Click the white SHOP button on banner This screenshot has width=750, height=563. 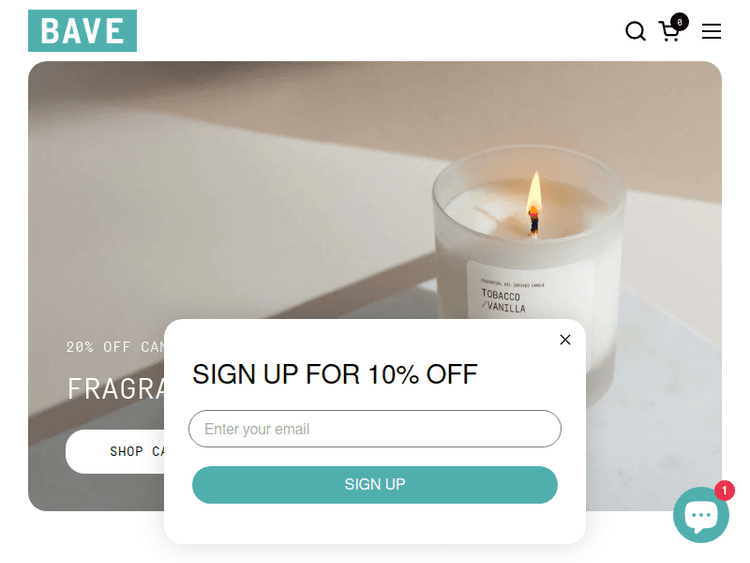[x=115, y=452]
